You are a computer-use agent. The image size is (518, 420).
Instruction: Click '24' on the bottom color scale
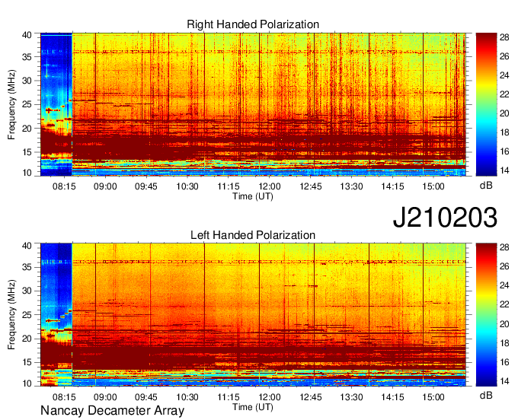click(504, 286)
